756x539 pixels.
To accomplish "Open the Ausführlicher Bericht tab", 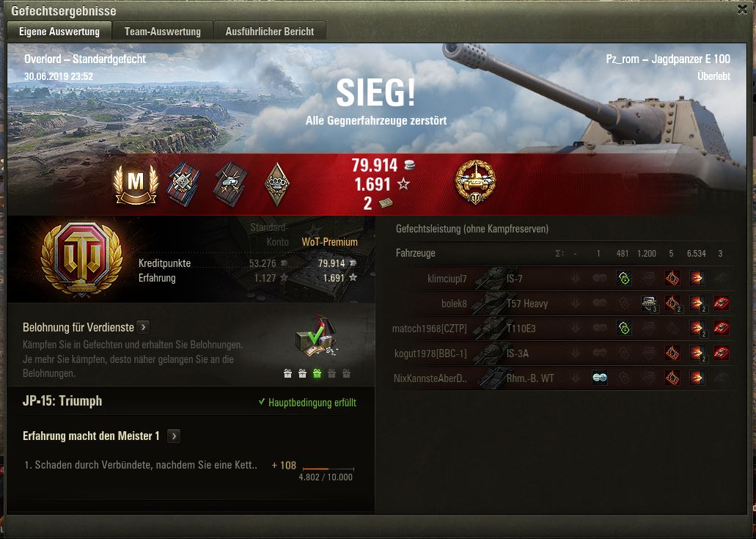I will pyautogui.click(x=270, y=32).
